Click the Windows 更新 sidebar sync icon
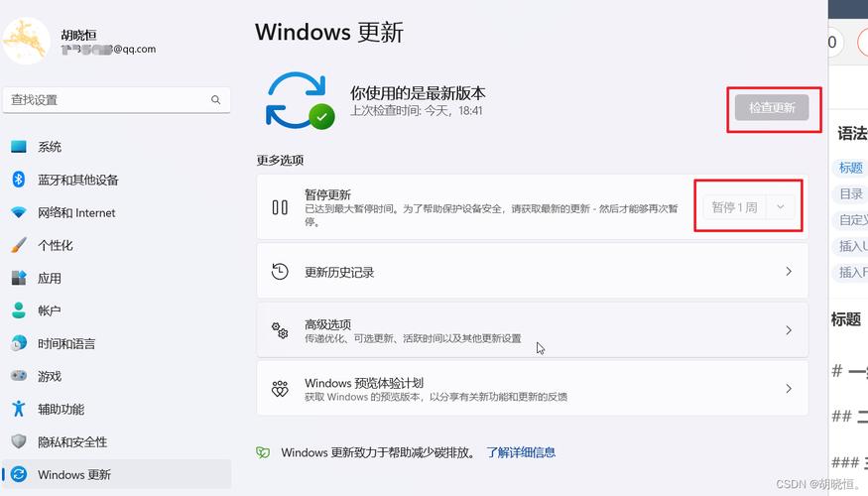The width and height of the screenshot is (868, 496). tap(19, 474)
